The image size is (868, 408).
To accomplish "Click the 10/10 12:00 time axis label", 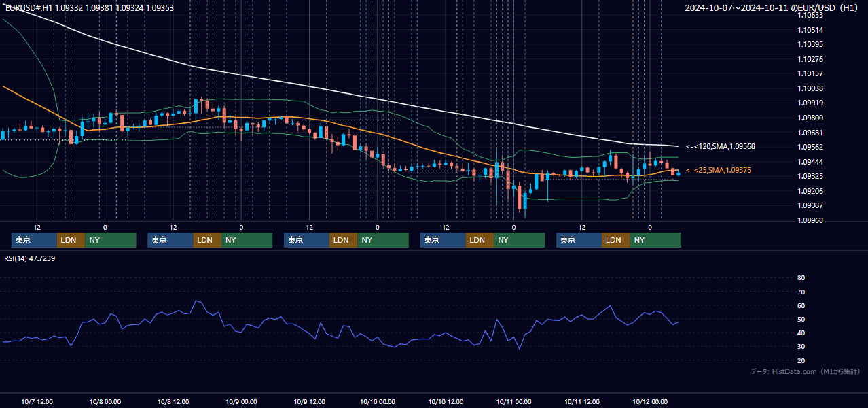I will (446, 401).
